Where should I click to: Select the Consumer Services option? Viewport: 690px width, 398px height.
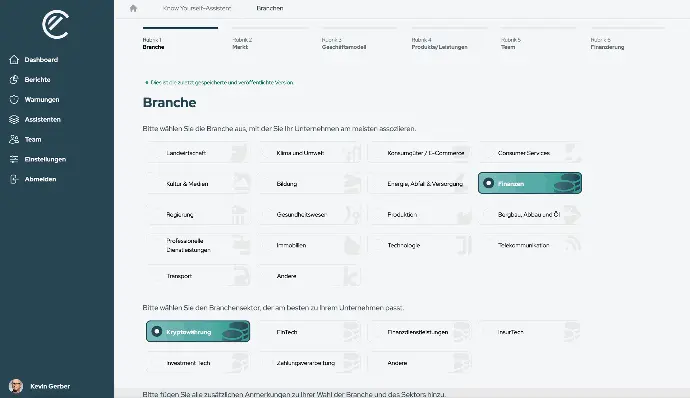coord(530,153)
